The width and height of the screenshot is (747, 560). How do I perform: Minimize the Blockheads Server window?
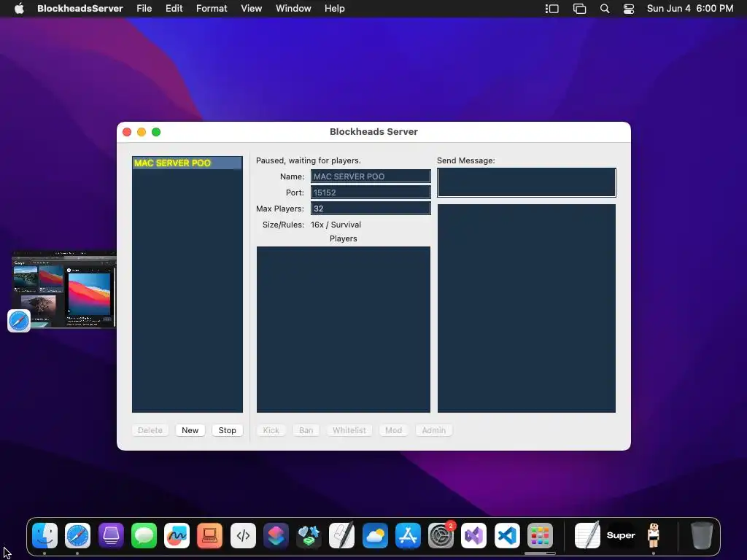(x=142, y=132)
